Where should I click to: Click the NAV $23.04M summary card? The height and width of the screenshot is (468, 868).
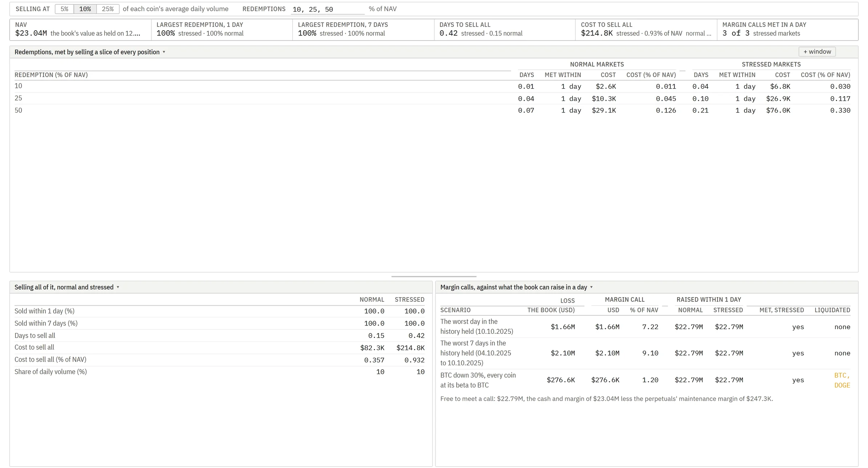(x=80, y=30)
